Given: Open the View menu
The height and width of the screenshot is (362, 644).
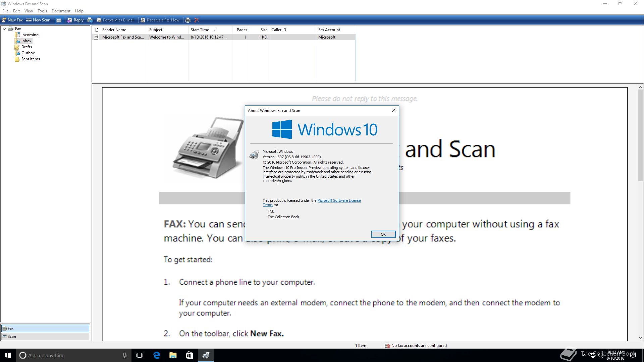Looking at the screenshot, I should (29, 11).
